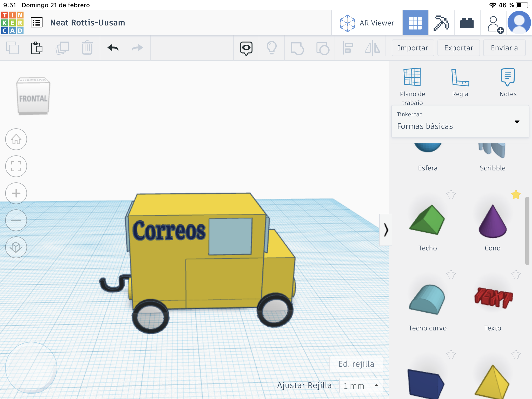
Task: Favorite the yellow pyramid star
Action: (x=516, y=354)
